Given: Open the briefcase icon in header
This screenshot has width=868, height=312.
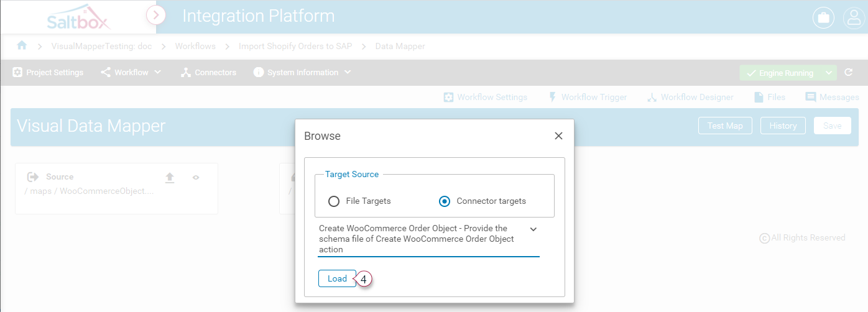Looking at the screenshot, I should point(824,17).
